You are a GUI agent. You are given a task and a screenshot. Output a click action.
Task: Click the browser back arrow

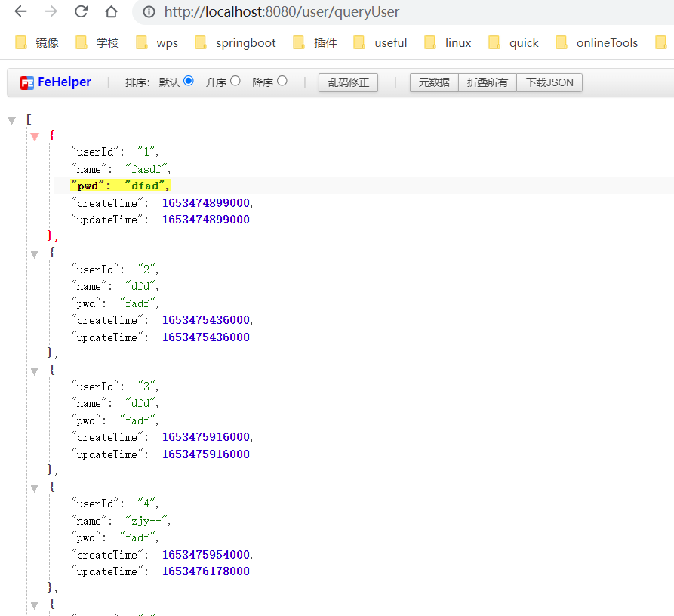20,12
